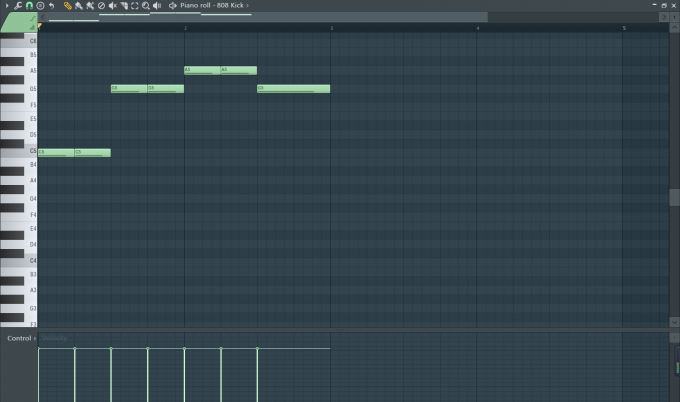This screenshot has height=402, width=680.
Task: Click the vertical scrollbar up arrow
Action: (674, 27)
